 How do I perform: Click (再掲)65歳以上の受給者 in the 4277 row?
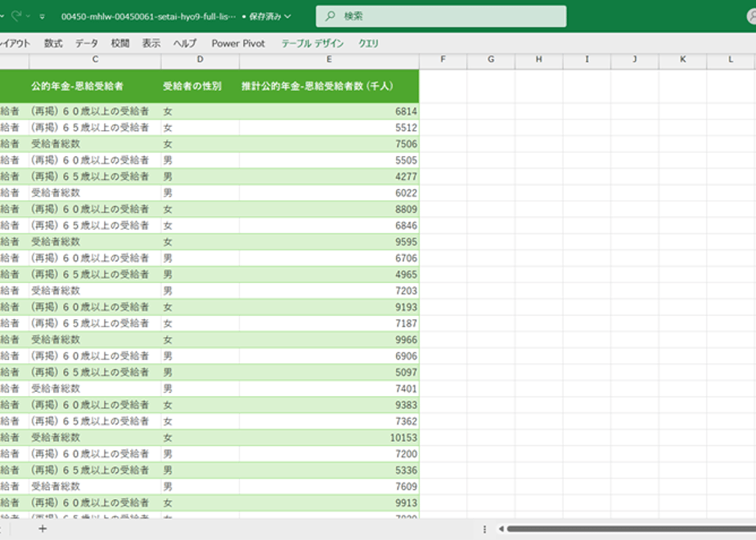point(90,177)
